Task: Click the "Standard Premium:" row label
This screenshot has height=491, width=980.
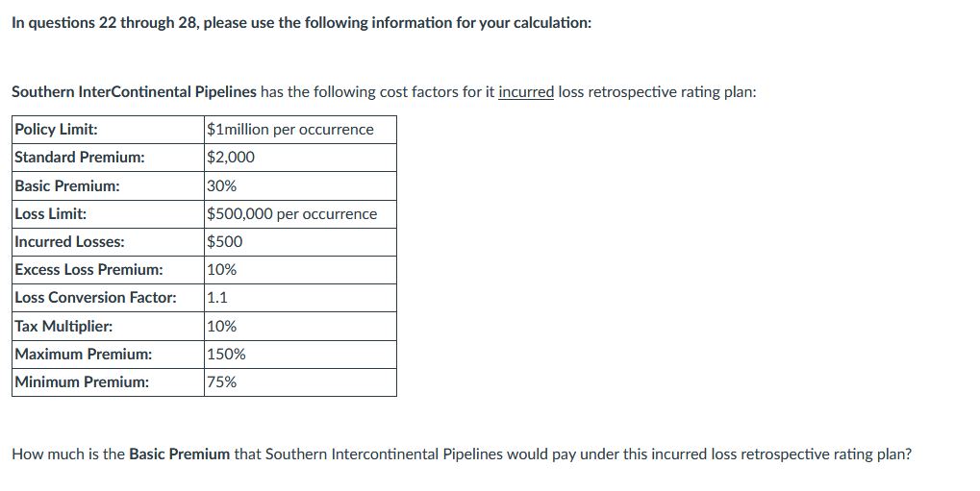Action: point(80,158)
